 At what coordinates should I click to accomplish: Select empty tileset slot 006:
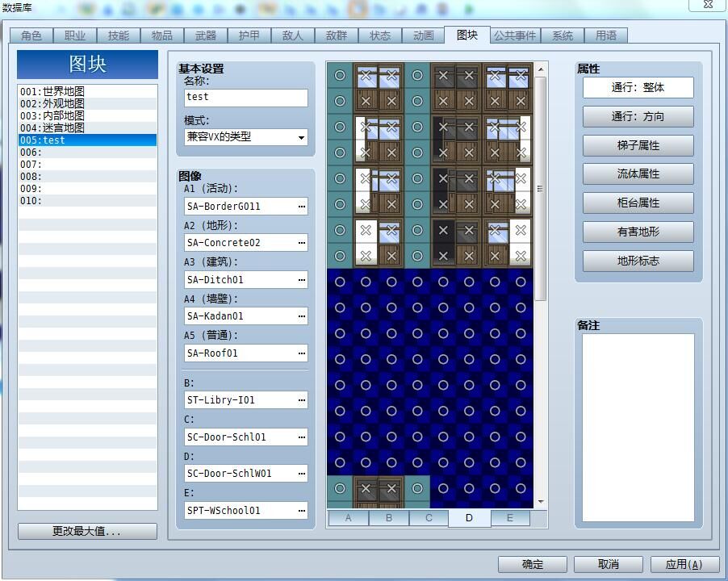coord(87,153)
